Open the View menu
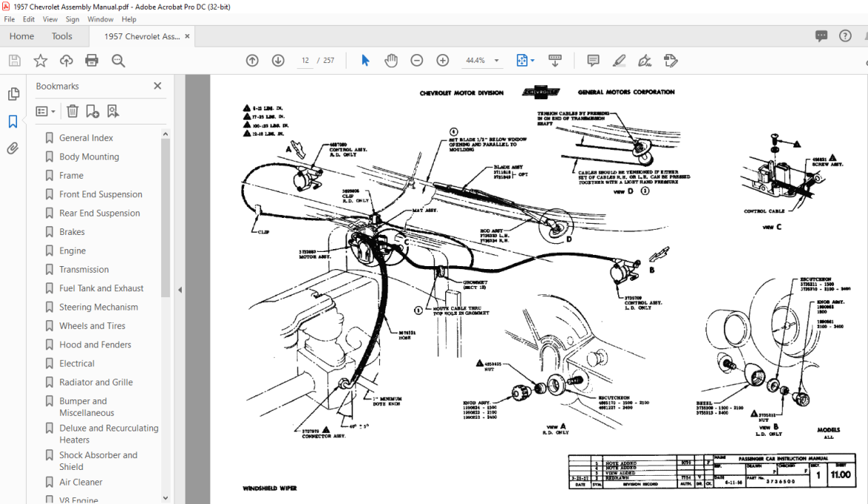Viewport: 868px width, 504px height. point(50,19)
